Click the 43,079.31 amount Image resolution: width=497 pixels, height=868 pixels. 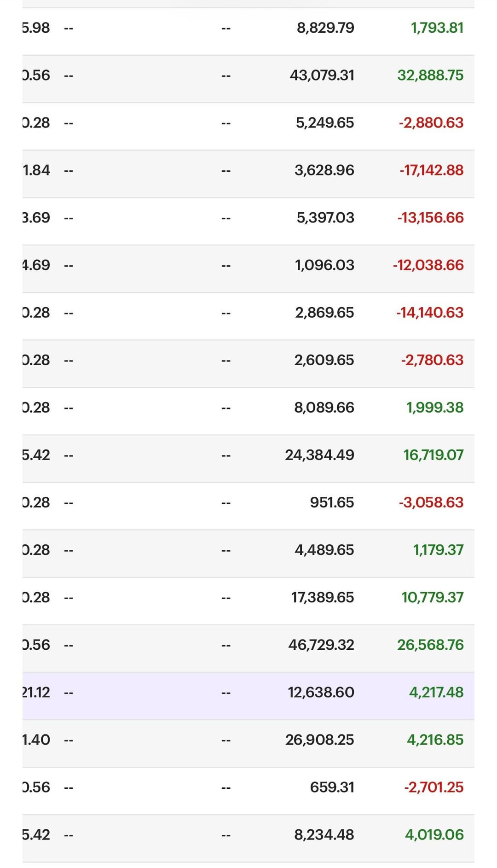322,76
